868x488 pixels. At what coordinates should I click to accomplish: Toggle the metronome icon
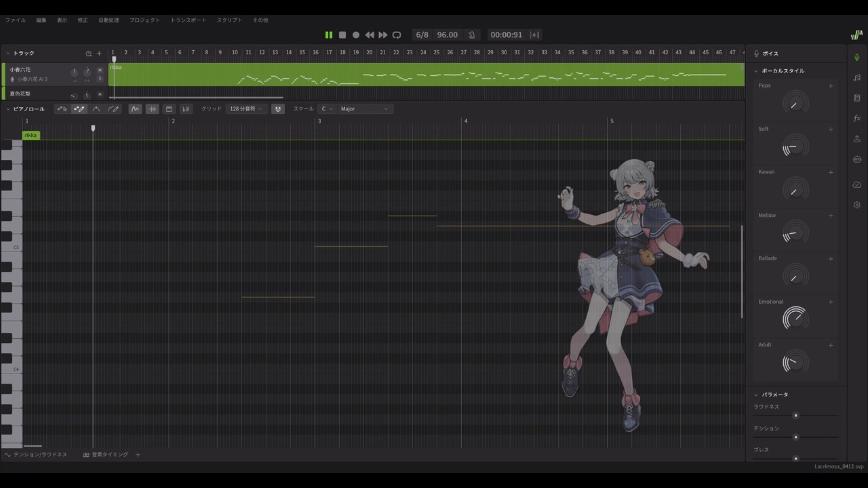coord(472,35)
